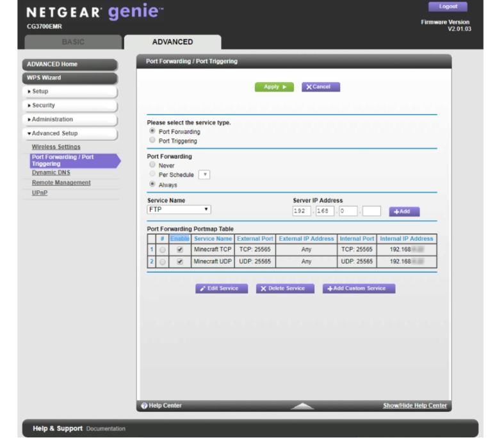Select the Port Triggering radio button
The width and height of the screenshot is (504, 438).
(152, 140)
